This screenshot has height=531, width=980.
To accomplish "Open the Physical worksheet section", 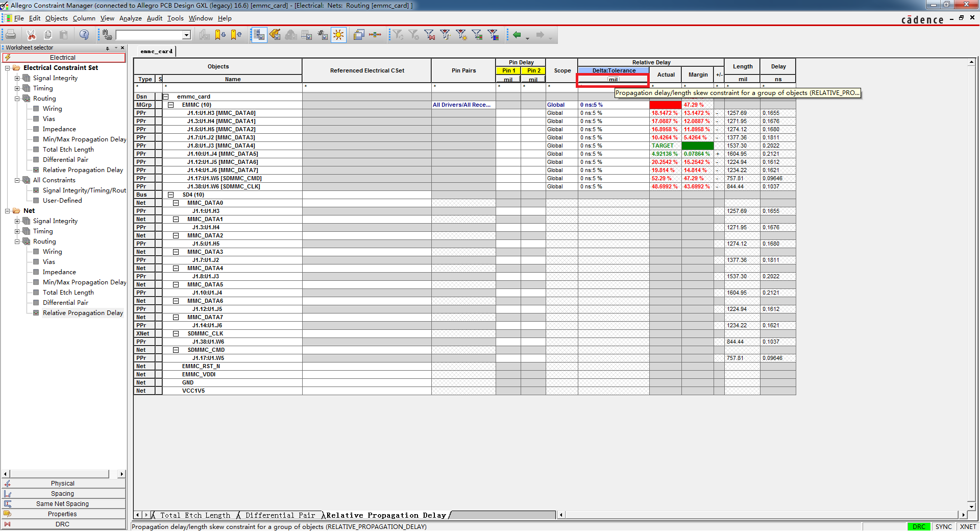I will click(x=63, y=484).
